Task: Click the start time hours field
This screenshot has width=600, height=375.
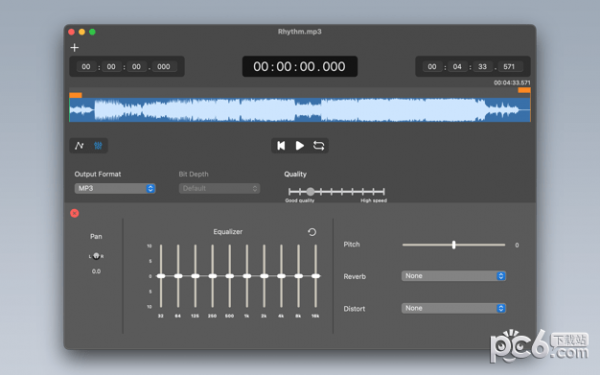Action: [x=86, y=67]
